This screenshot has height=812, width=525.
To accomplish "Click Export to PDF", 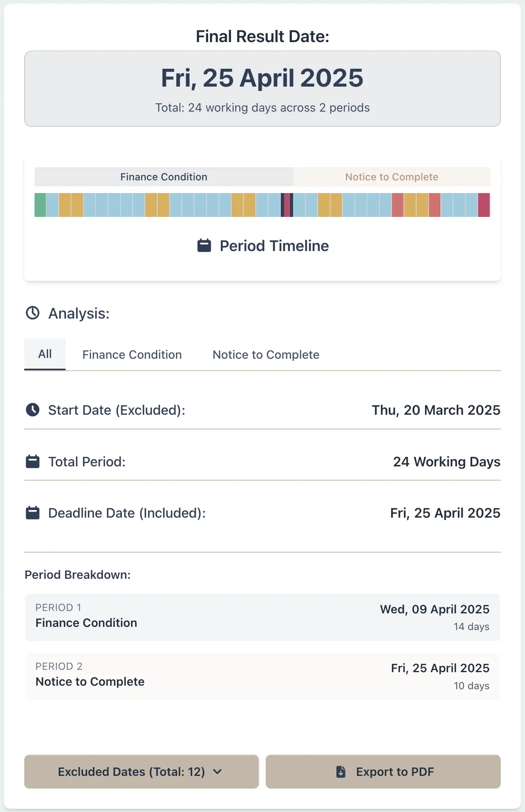I will pos(383,771).
